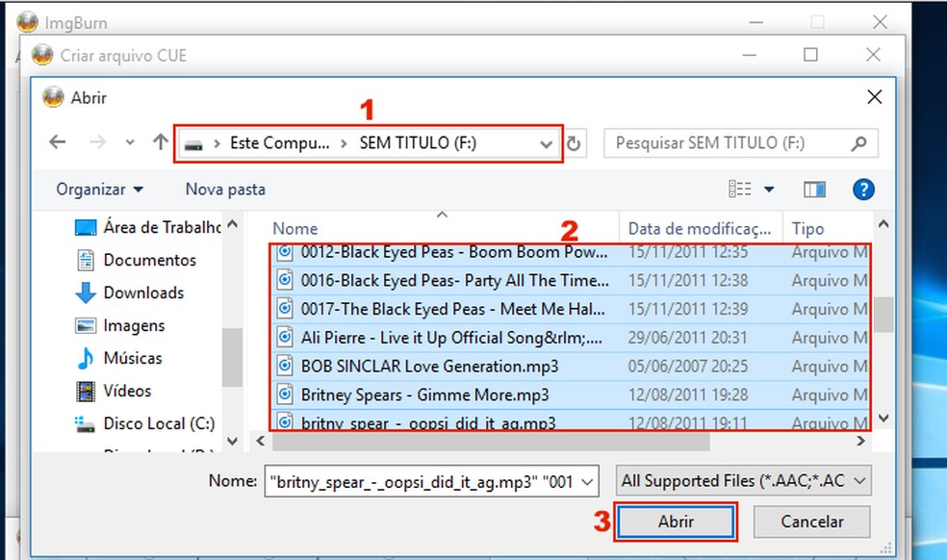Create folder with Nova pasta
Screen dimensions: 947x560
[225, 190]
